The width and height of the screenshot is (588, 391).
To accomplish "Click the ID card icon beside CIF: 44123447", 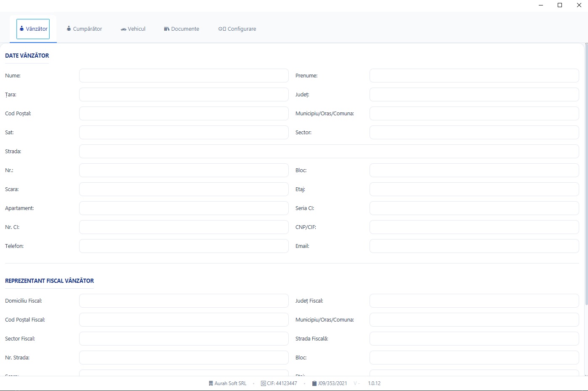I will [263, 383].
